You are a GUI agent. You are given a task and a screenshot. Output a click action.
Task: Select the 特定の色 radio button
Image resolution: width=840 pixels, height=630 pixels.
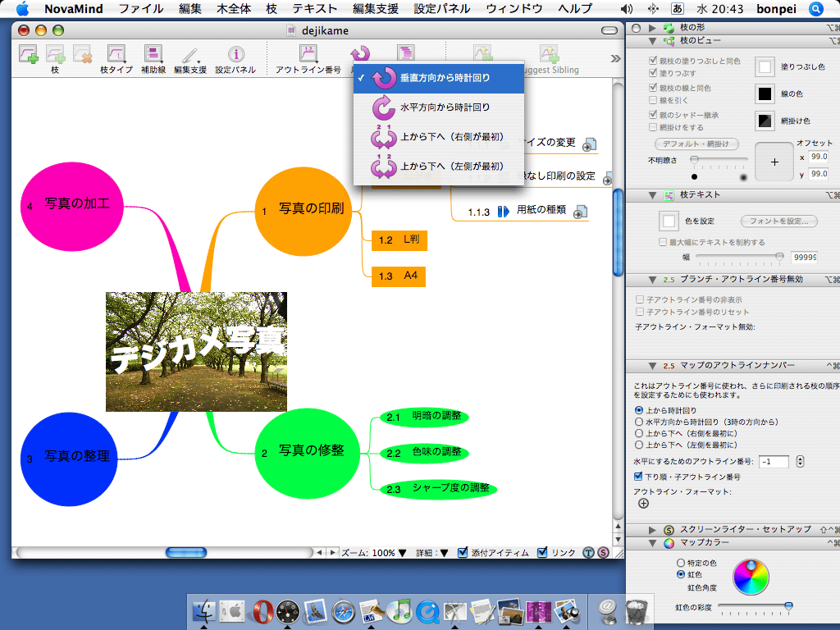point(680,563)
